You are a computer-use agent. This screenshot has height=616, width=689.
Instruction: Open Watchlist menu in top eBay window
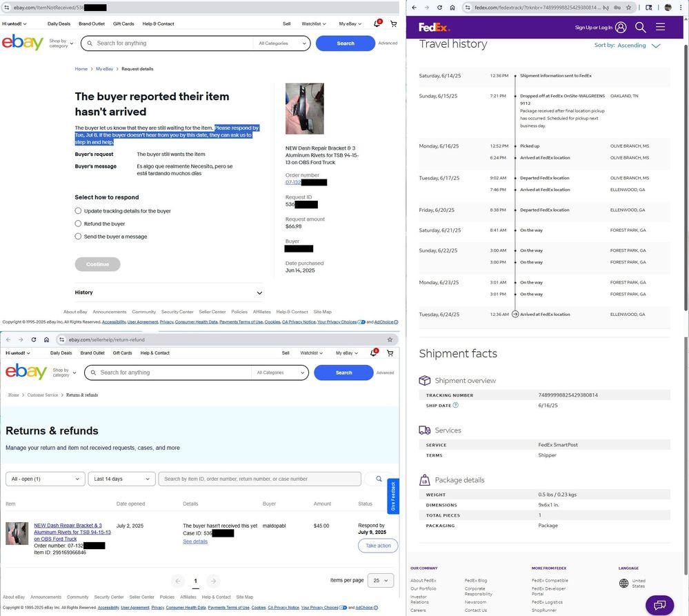(x=314, y=23)
